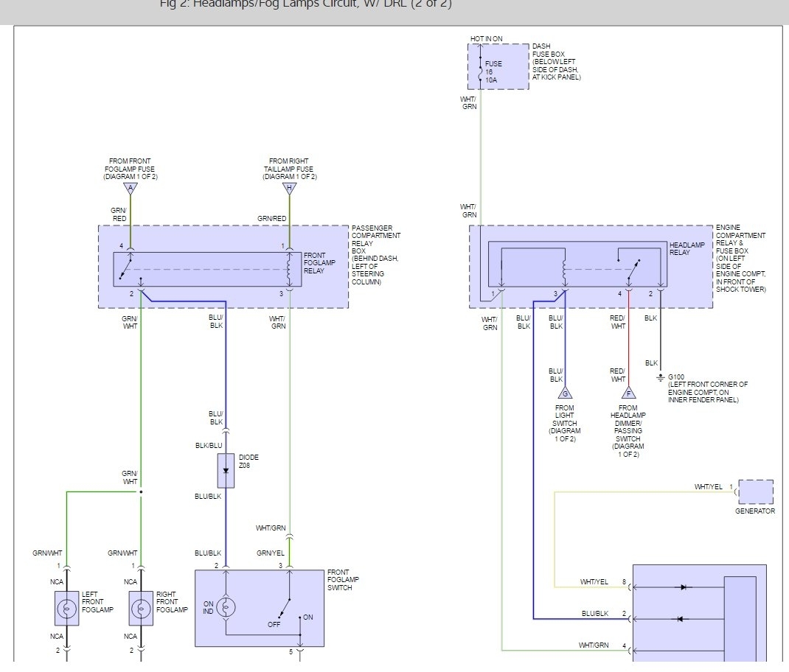Click 'FROM RIGHT TAILLAMP FUSE' label
This screenshot has width=789, height=672.
[289, 169]
